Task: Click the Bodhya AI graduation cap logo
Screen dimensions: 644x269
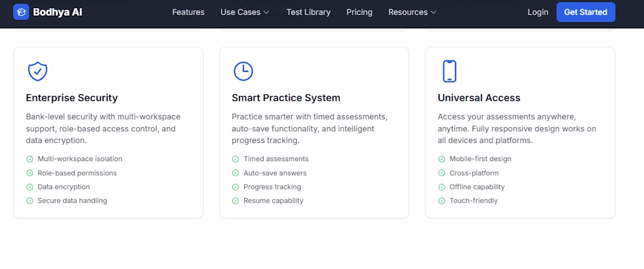Action: [21, 12]
